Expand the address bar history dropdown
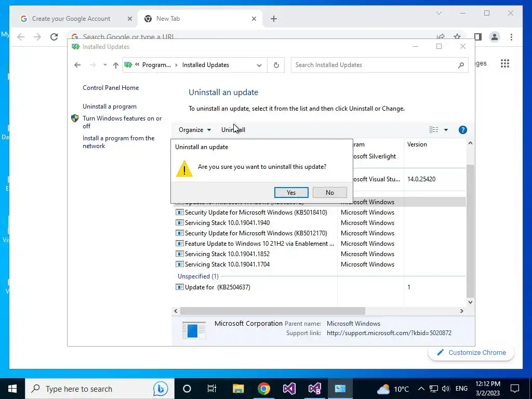 259,65
